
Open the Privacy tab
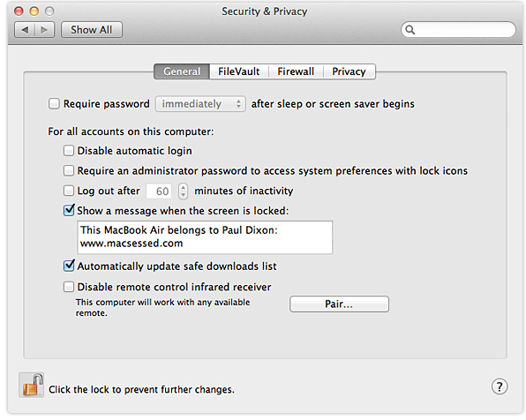(349, 71)
